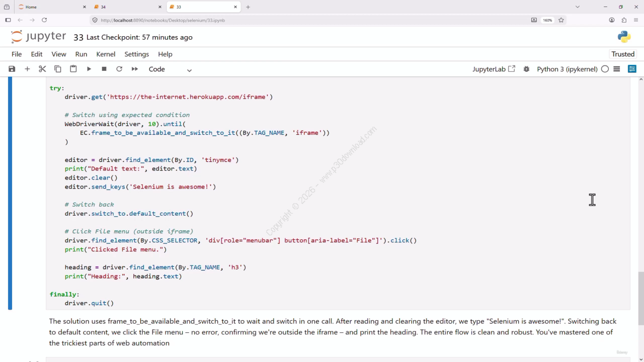Open the Help menu
The image size is (644, 362).
[165, 54]
